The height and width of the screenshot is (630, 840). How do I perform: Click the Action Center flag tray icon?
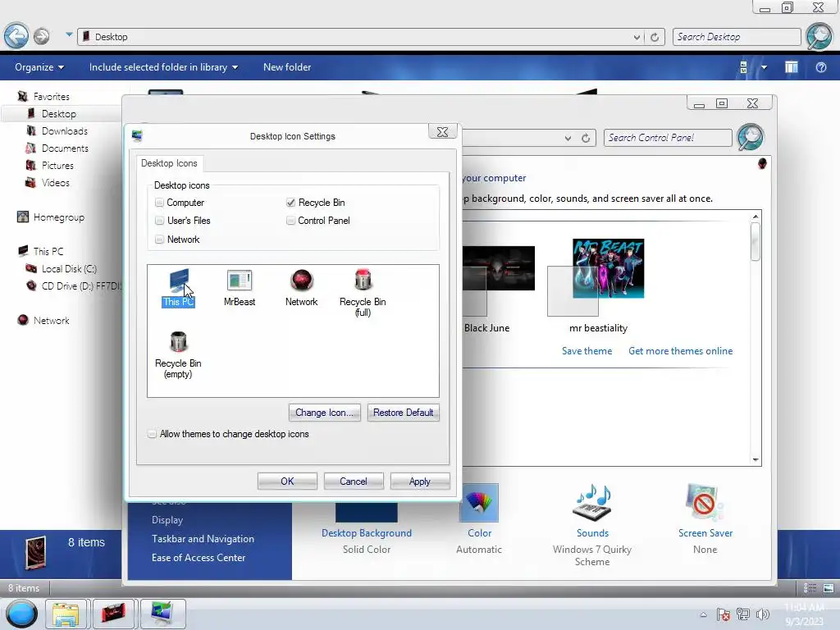coord(723,614)
